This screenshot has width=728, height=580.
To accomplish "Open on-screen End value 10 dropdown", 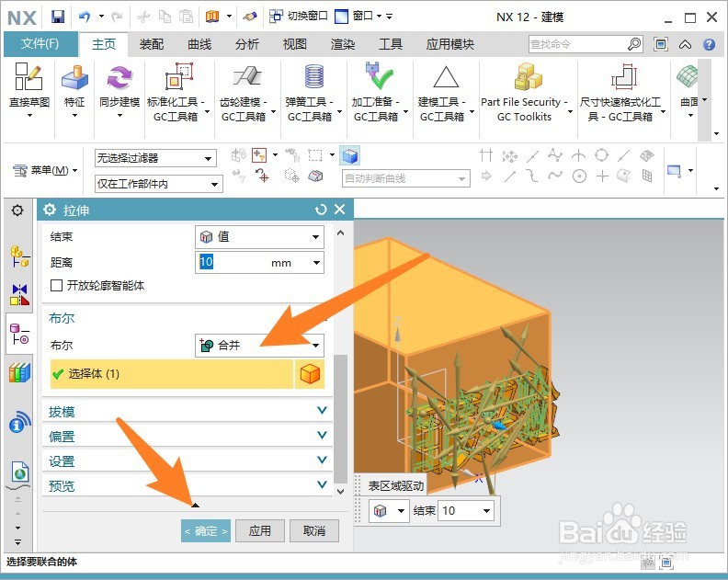I will point(486,511).
